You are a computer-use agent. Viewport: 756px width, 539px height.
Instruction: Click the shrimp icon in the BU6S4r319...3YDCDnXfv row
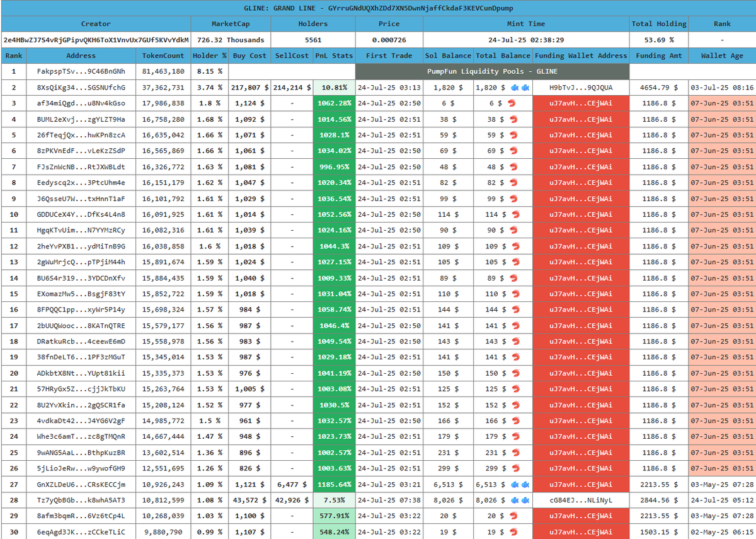click(514, 278)
